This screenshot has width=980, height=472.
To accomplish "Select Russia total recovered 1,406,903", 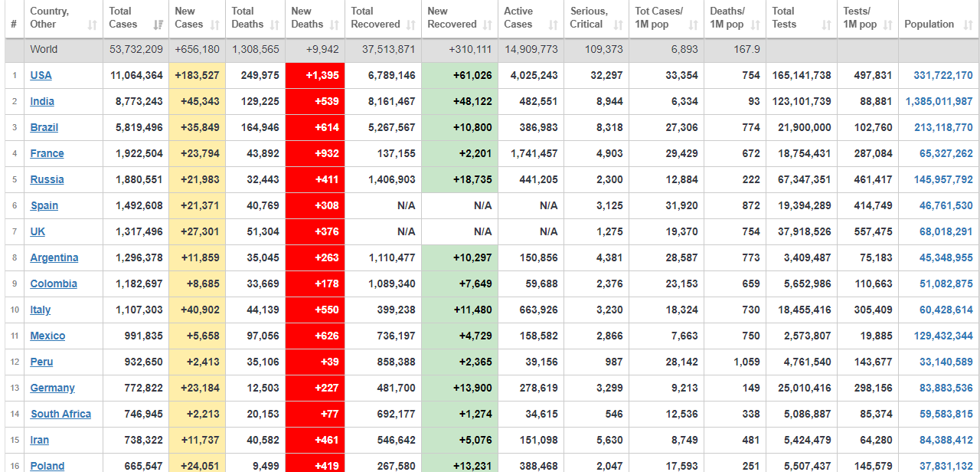I will coord(392,179).
